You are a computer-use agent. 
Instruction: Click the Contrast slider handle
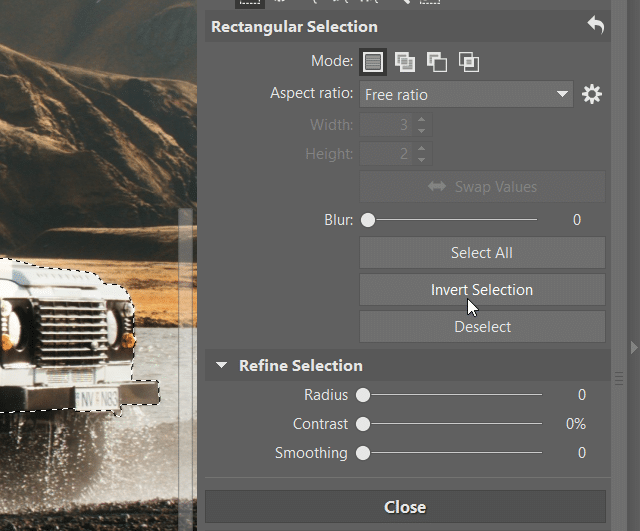363,424
